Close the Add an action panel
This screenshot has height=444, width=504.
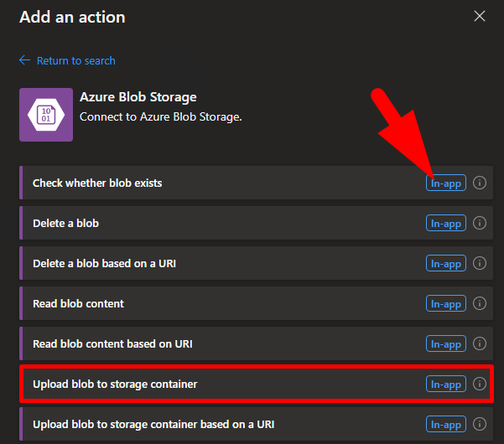click(480, 16)
